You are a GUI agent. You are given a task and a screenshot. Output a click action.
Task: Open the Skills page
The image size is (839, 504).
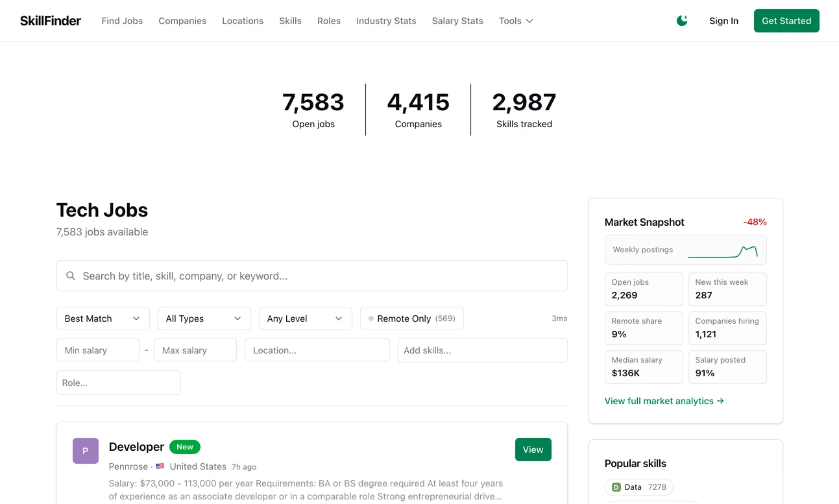[x=290, y=21]
